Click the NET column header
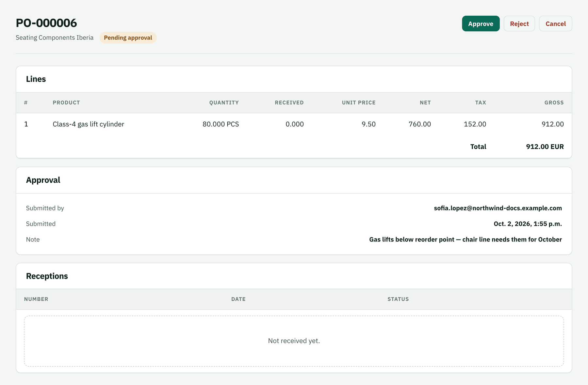Image resolution: width=588 pixels, height=385 pixels. [x=425, y=103]
